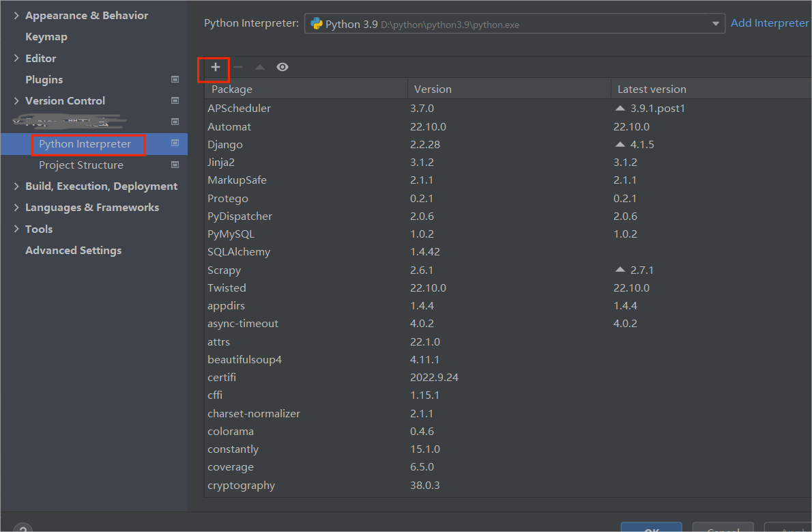Select the cryptography package row
812x532 pixels.
508,486
